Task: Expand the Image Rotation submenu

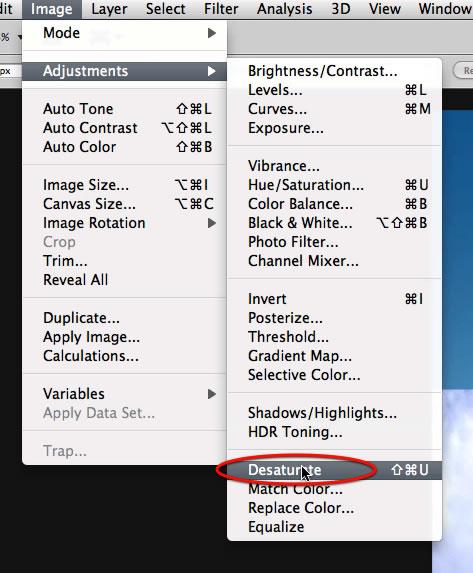Action: (x=124, y=223)
